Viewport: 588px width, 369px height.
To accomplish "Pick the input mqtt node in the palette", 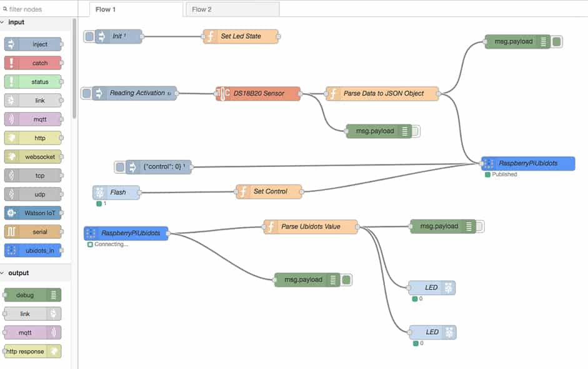I will tap(32, 119).
